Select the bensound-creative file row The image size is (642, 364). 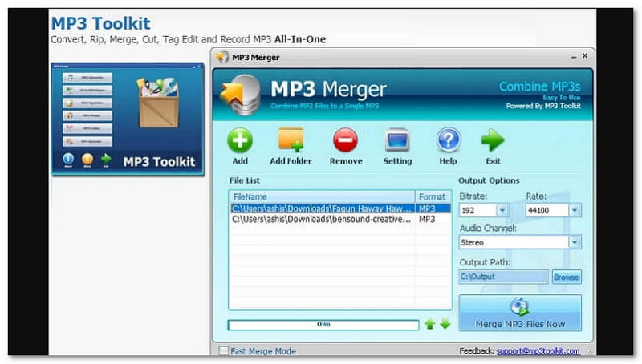[x=340, y=219]
